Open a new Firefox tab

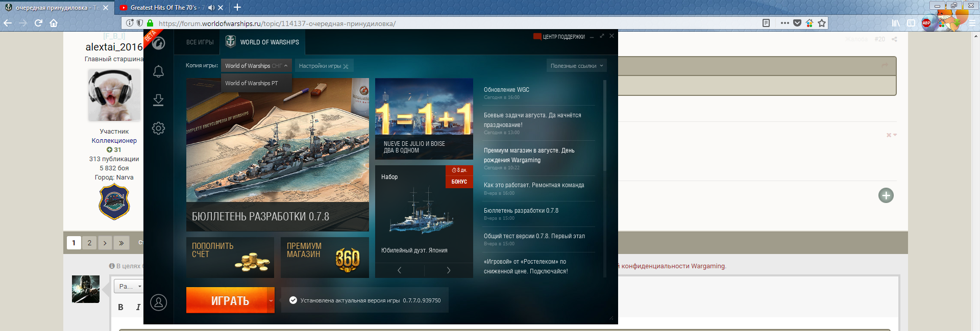point(237,7)
